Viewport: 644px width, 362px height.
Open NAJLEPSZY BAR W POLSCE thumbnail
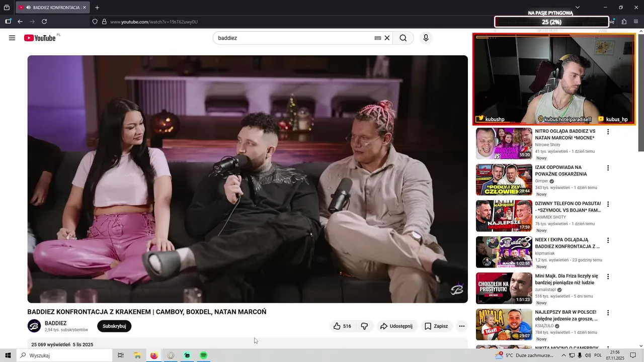point(504,324)
